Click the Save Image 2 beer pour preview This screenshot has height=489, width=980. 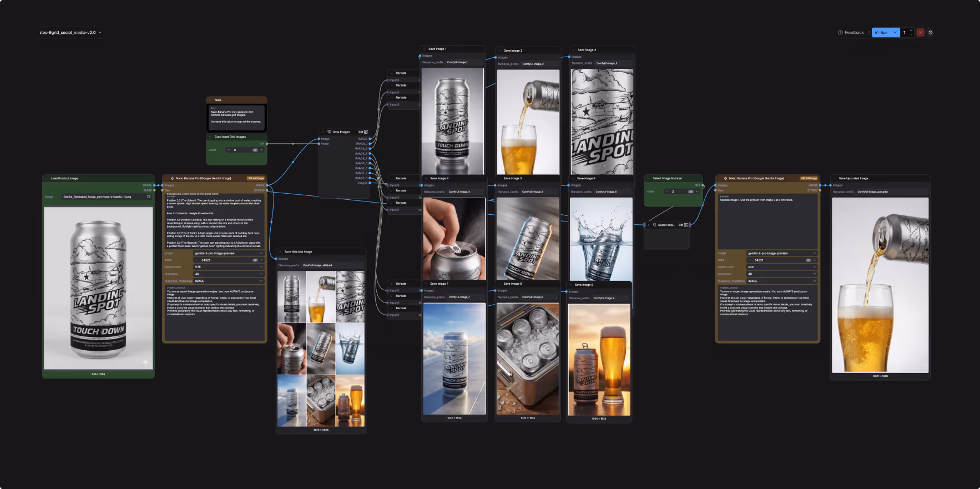click(528, 122)
